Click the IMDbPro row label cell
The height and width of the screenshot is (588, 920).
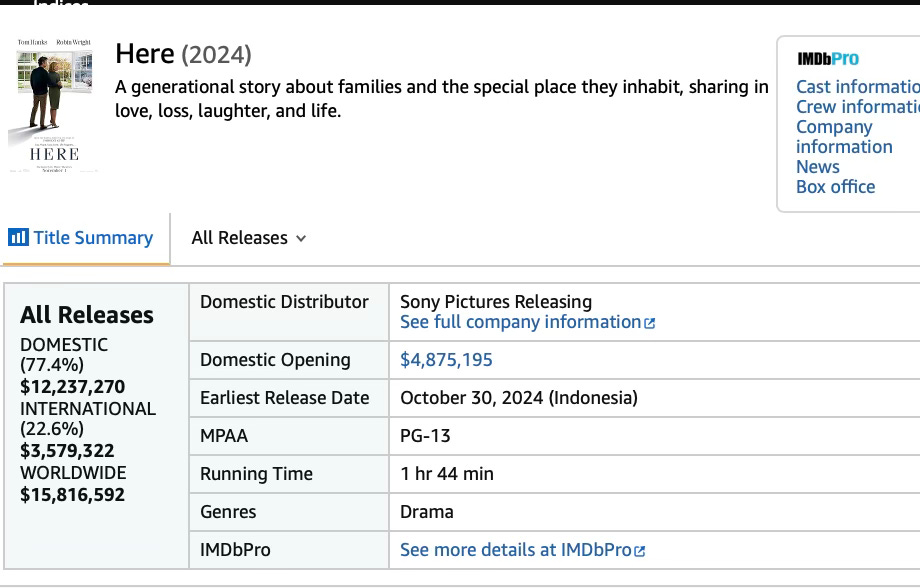[289, 550]
